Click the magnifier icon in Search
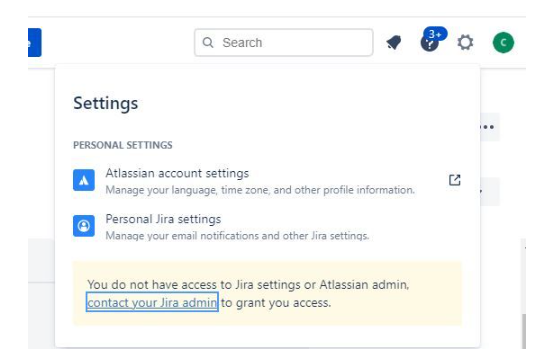Screen dimensions: 556x362 point(208,43)
